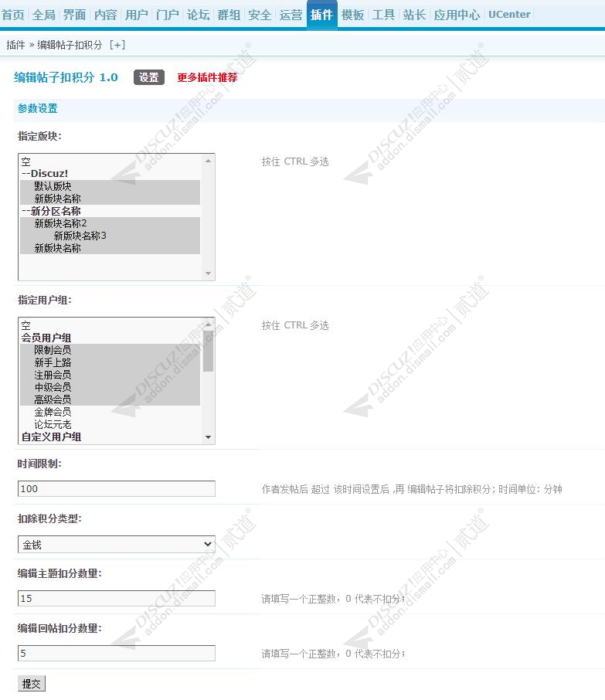This screenshot has width=605, height=700.
Task: Focus the 时间限制 input field
Action: click(117, 489)
